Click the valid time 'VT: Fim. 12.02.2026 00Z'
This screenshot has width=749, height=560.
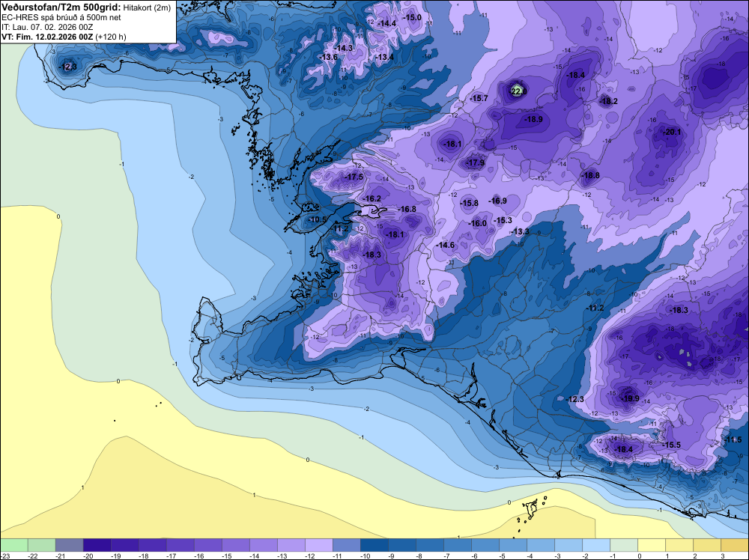pos(47,37)
